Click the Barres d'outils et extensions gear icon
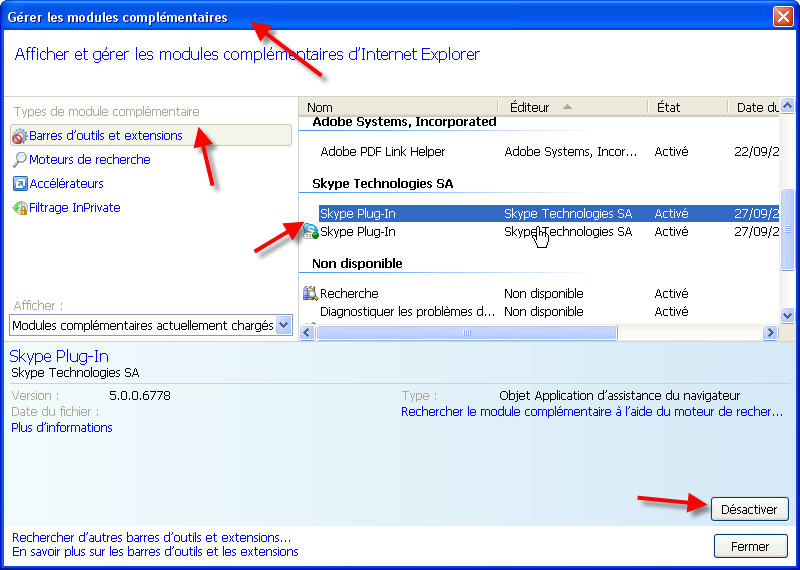This screenshot has height=570, width=800. pos(19,136)
